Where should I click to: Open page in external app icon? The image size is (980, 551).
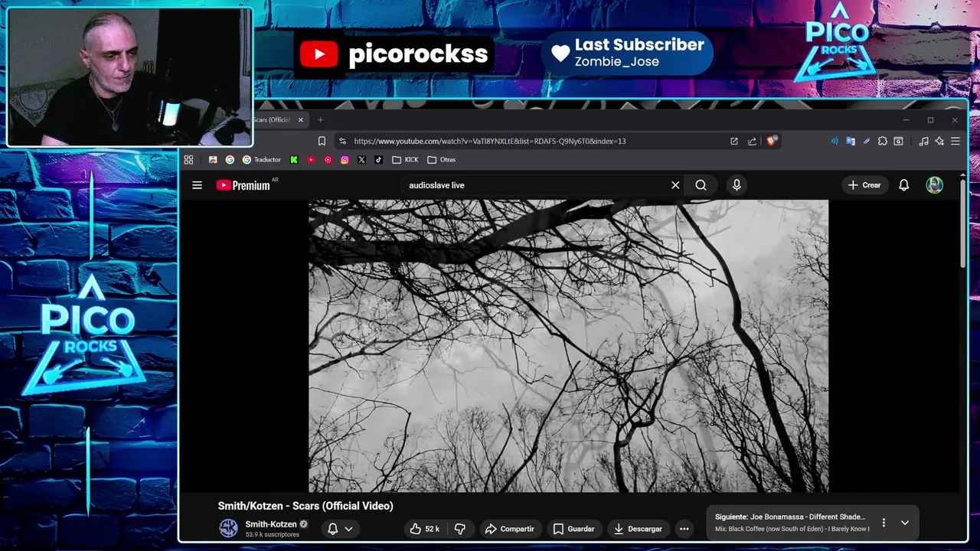tap(734, 141)
